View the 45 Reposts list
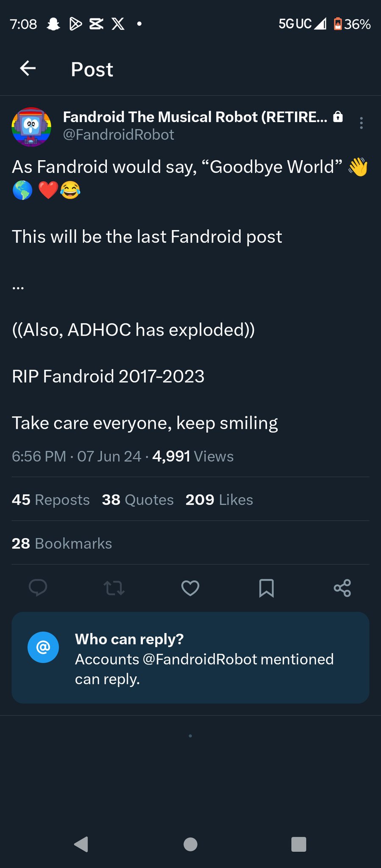381x868 pixels. coord(51,500)
